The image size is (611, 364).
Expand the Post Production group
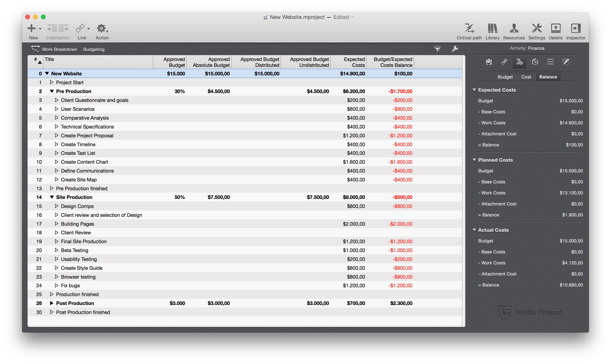[52, 303]
